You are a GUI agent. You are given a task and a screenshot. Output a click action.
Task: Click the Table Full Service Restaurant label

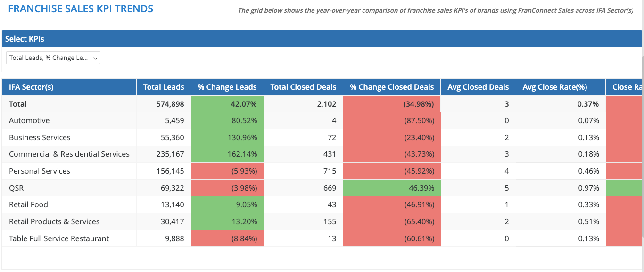point(59,238)
